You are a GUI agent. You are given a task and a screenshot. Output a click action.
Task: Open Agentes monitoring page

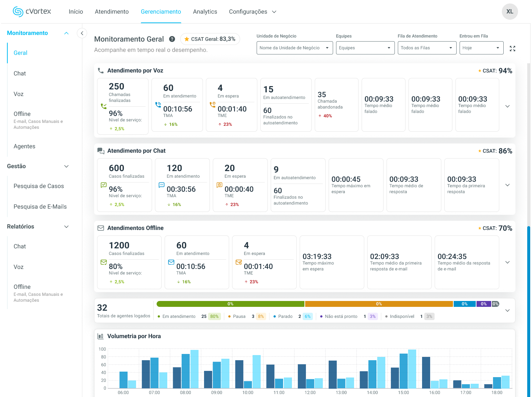tap(25, 146)
